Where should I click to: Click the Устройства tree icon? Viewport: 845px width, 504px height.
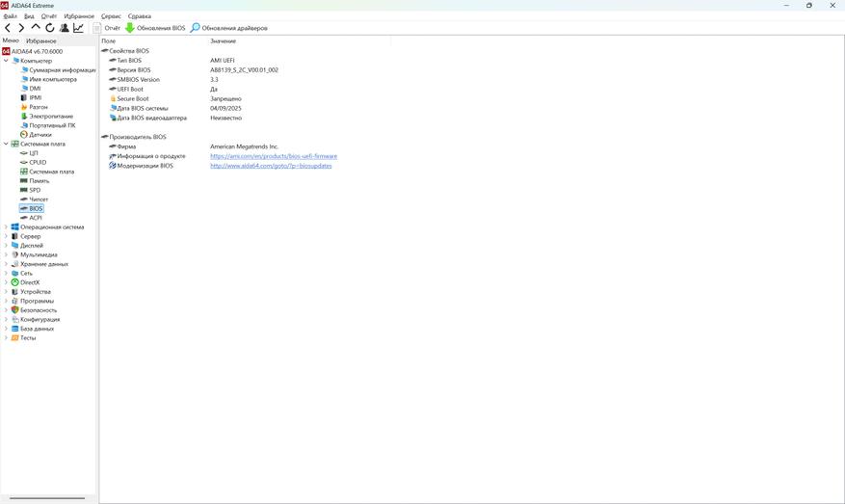click(15, 292)
